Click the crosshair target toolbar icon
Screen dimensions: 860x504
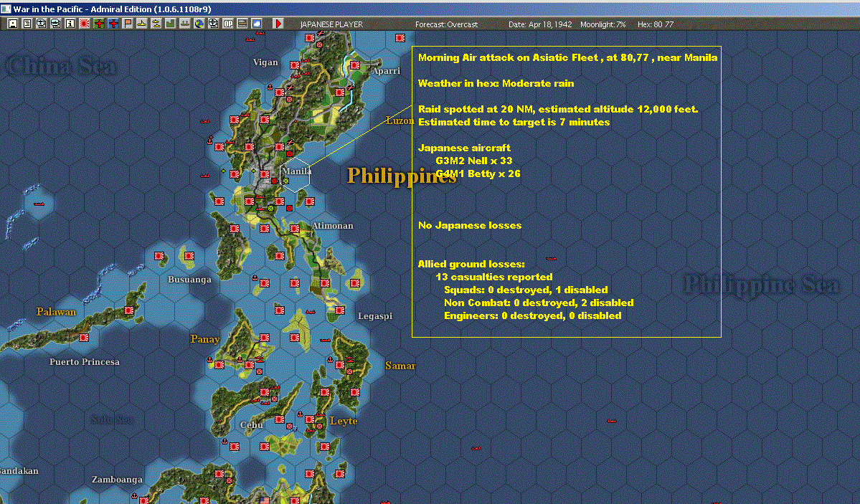(x=213, y=24)
